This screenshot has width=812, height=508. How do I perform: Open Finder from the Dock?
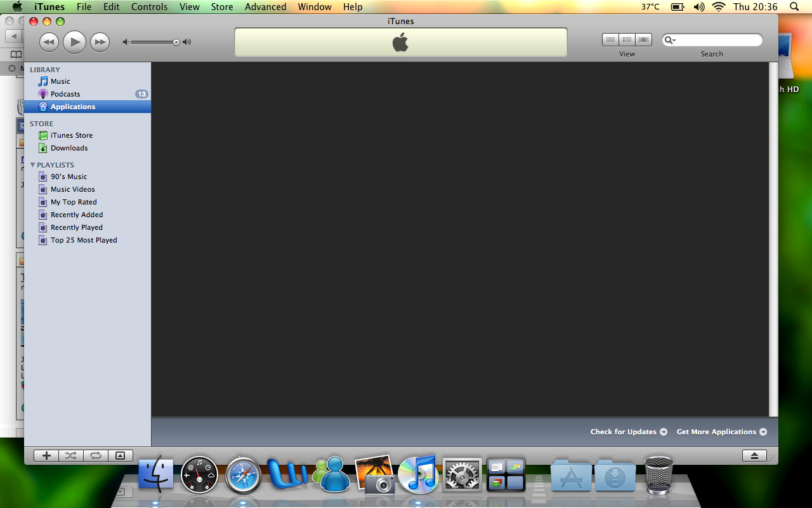(156, 474)
